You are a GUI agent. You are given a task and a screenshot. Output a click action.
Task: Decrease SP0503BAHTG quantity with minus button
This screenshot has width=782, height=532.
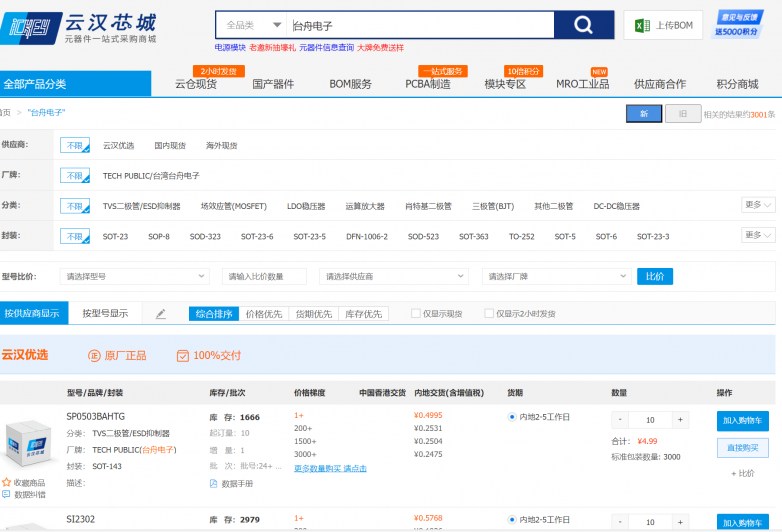(620, 420)
